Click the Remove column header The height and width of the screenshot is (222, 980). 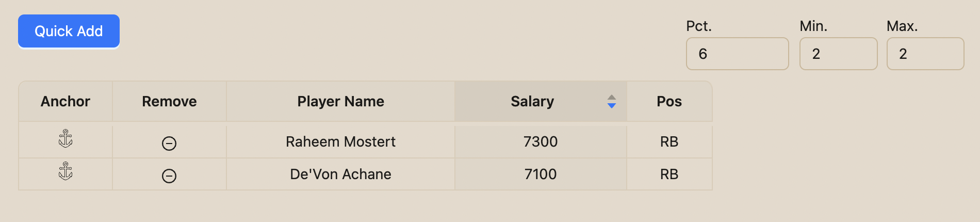click(x=169, y=101)
